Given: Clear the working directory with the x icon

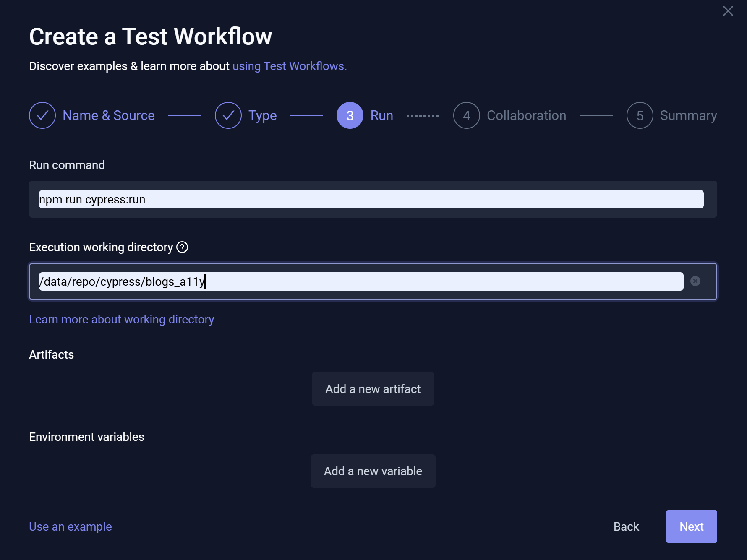Looking at the screenshot, I should (x=696, y=281).
